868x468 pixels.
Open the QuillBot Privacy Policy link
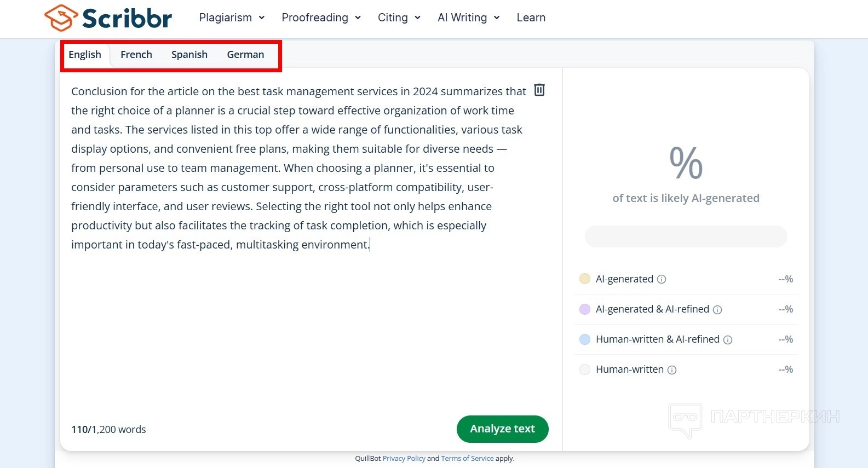pos(404,459)
